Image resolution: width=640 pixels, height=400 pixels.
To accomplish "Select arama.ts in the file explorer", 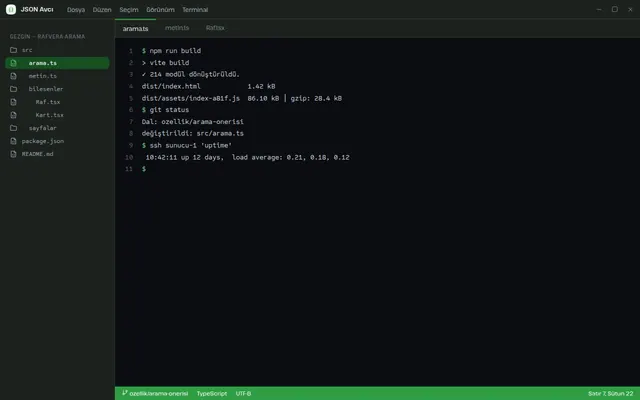I will pyautogui.click(x=57, y=63).
